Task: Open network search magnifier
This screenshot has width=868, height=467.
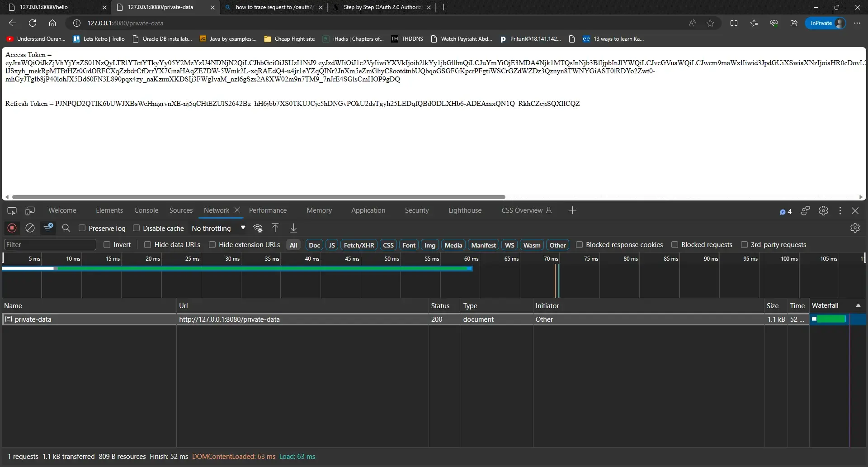Action: coord(66,228)
